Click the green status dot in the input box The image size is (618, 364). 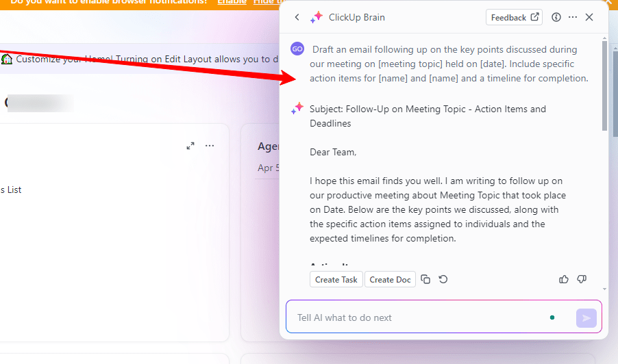[552, 317]
